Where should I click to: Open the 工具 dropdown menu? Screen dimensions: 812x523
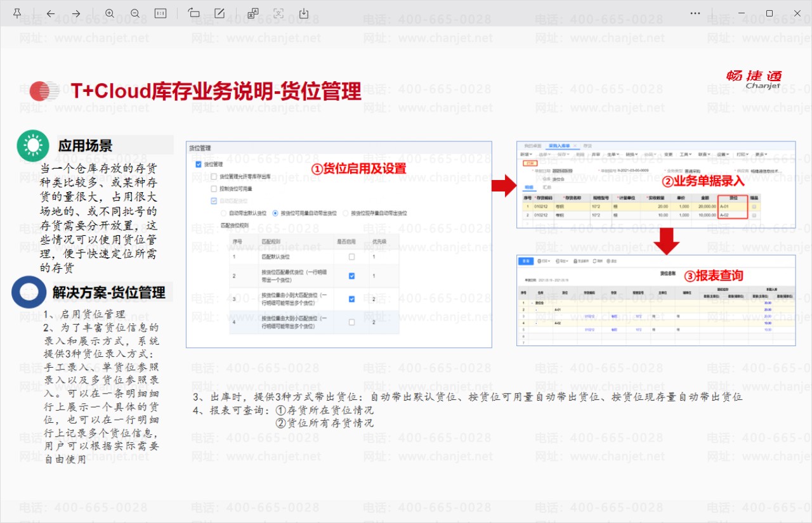(x=686, y=154)
